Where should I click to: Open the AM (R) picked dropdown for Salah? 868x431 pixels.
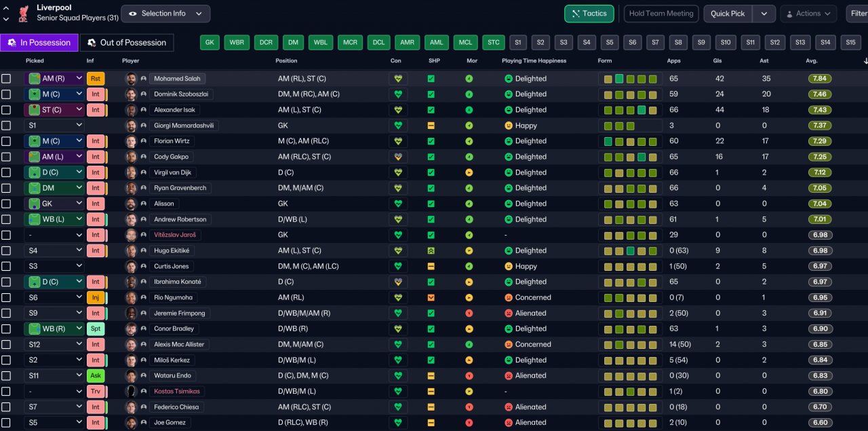click(x=54, y=79)
